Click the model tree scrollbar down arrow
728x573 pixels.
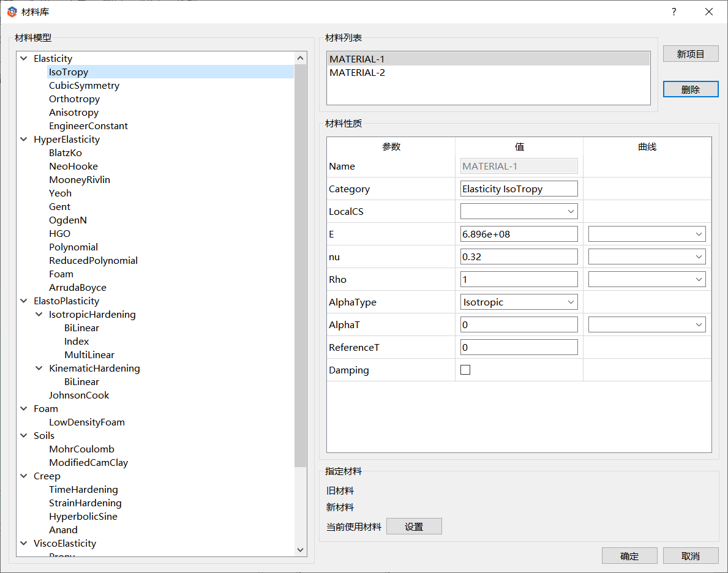(301, 550)
